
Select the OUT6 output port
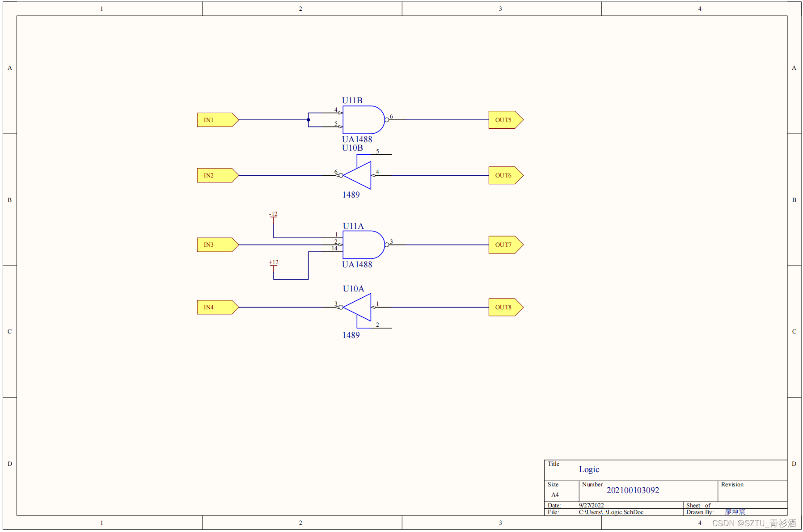click(505, 175)
